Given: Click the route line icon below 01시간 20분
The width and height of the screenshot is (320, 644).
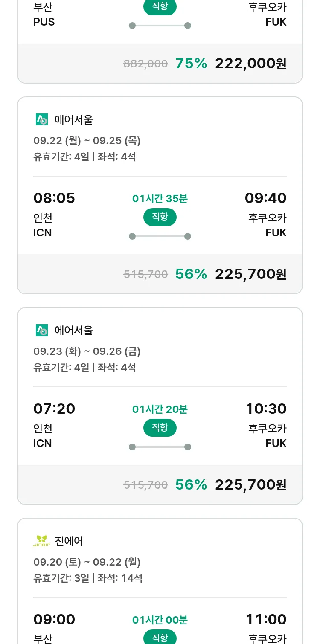Looking at the screenshot, I should (x=160, y=447).
